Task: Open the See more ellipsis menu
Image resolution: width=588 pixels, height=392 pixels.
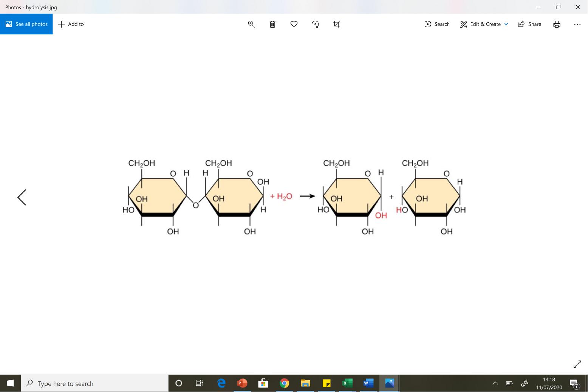Action: tap(577, 24)
